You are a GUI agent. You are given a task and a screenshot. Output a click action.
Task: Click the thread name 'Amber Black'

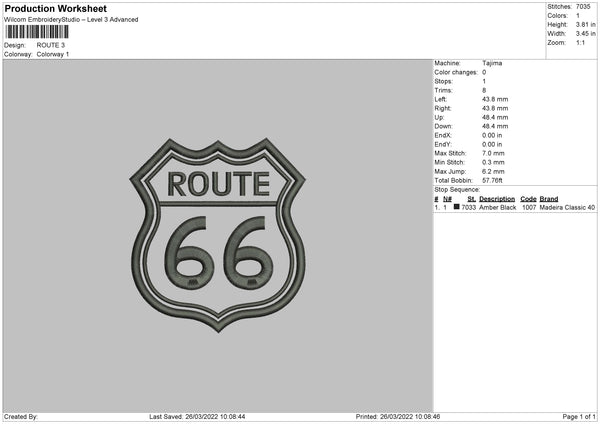(x=497, y=207)
